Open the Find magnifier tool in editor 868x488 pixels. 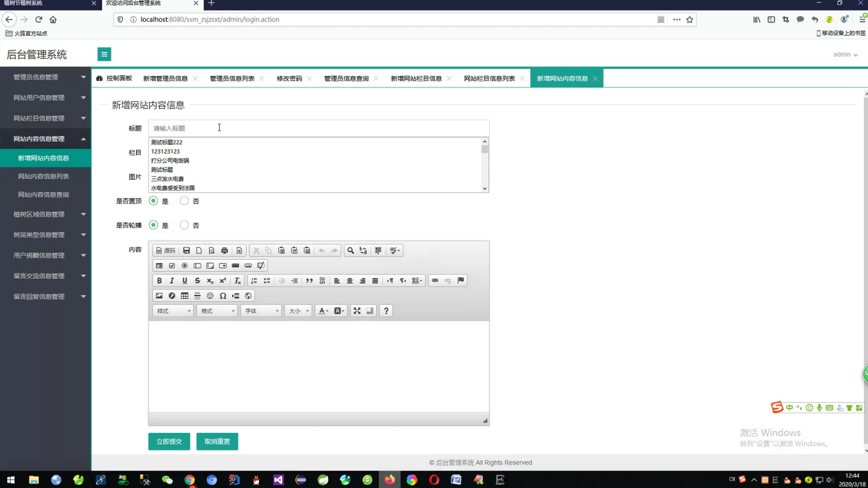350,251
